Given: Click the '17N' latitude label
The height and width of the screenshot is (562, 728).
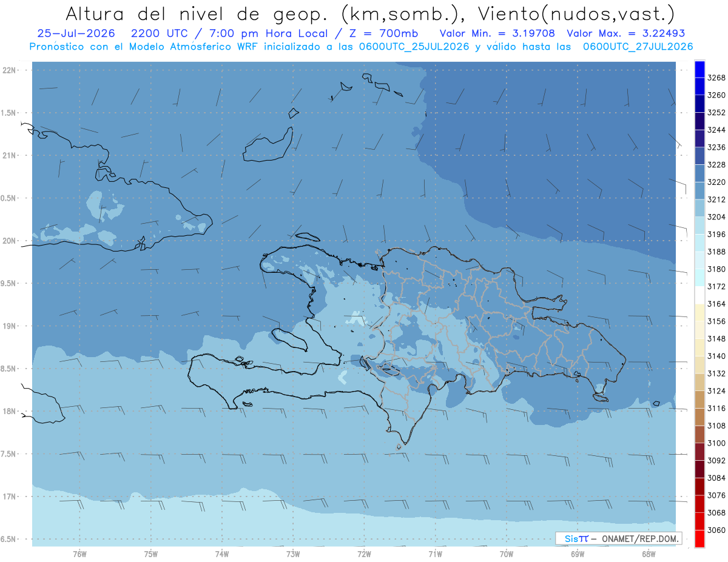Looking at the screenshot, I should [x=9, y=497].
